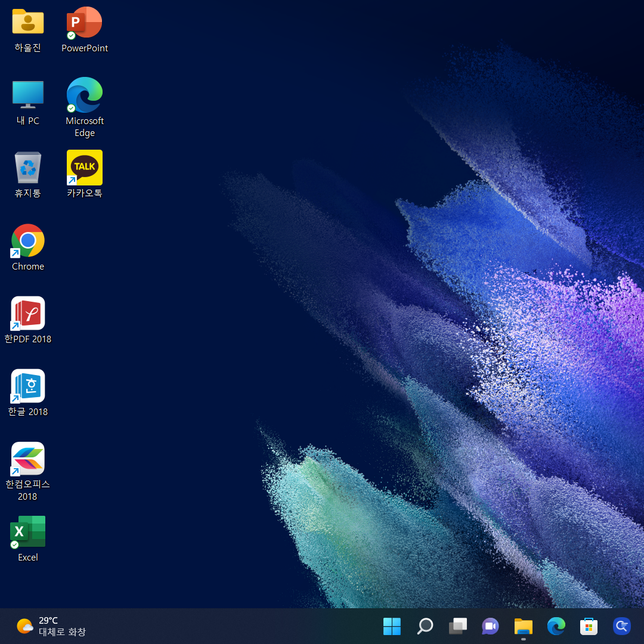Select the 휴지통 recycle bin icon

[28, 167]
